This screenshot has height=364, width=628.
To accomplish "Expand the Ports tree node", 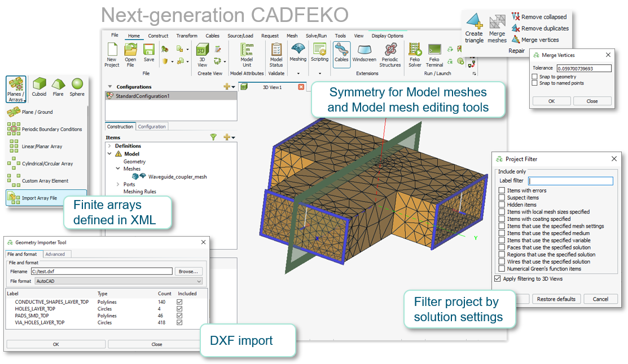I will pos(118,184).
